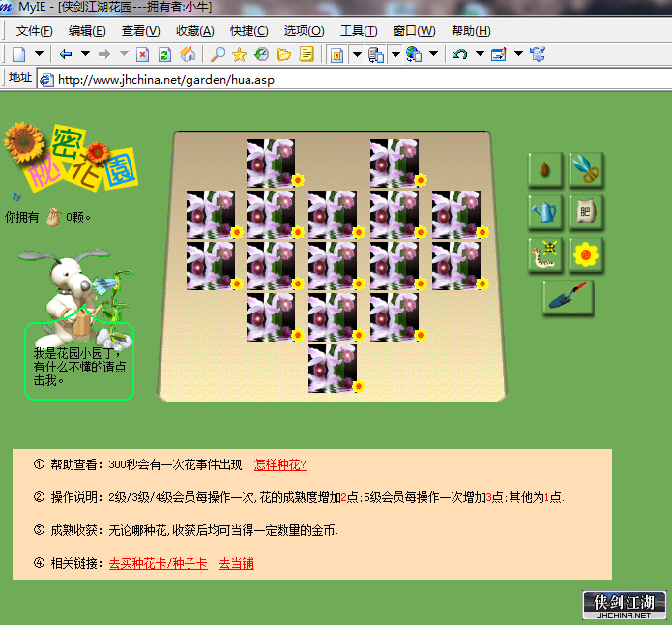Stop page loading with red X icon

[142, 54]
